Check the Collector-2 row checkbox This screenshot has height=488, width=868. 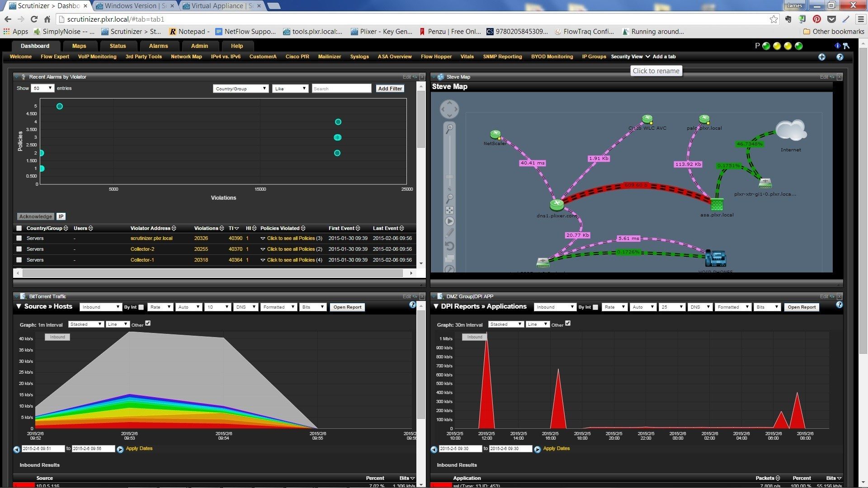coord(19,249)
